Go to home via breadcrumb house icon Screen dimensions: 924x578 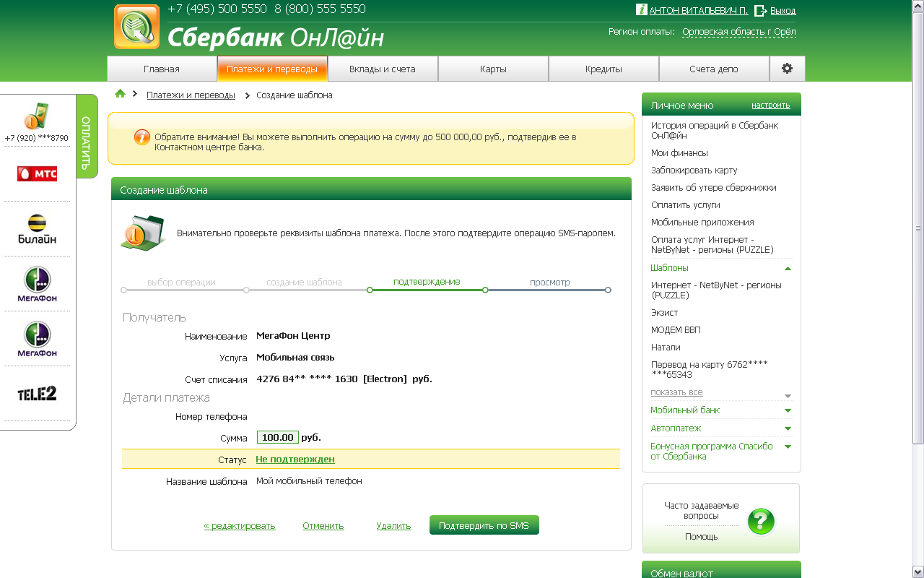click(x=120, y=95)
